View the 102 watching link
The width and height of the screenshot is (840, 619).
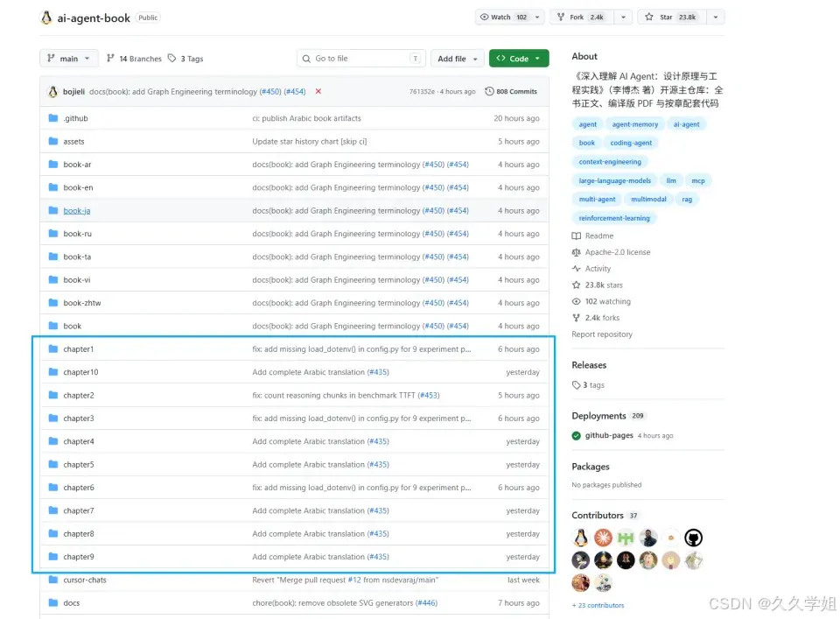tap(601, 301)
